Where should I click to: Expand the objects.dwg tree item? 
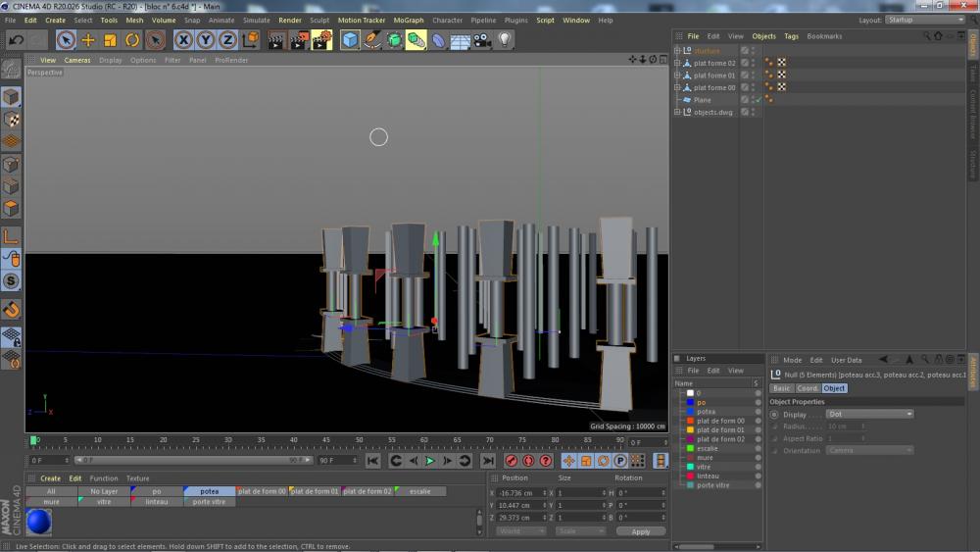676,112
